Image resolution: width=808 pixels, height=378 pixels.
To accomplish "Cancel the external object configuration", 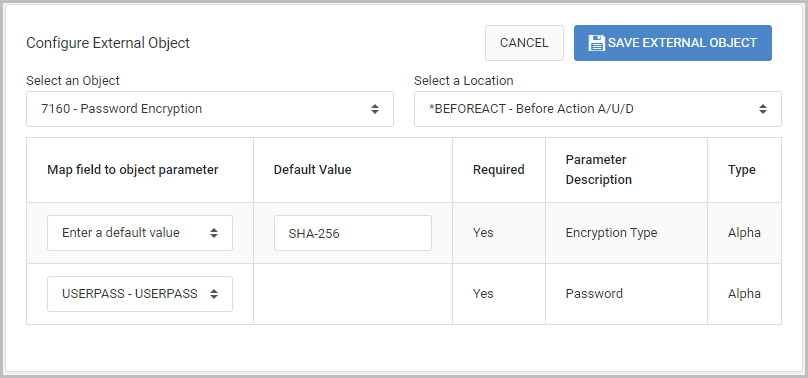I will [x=524, y=43].
